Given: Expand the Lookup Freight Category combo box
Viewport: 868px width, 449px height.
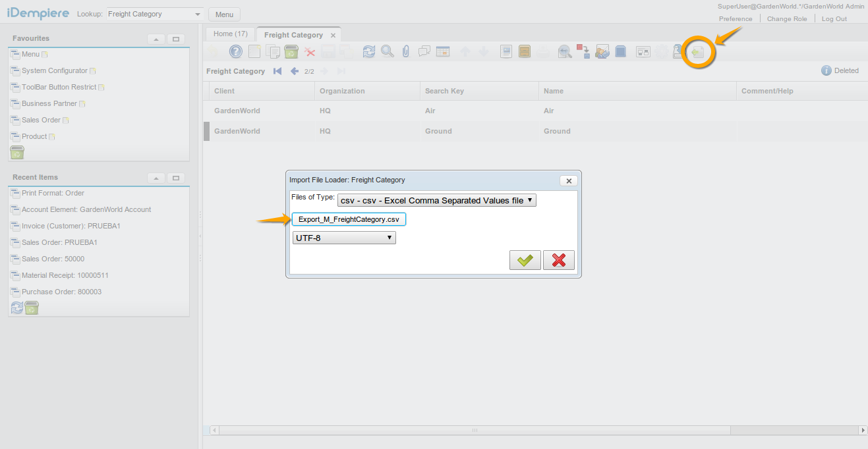Looking at the screenshot, I should coord(198,14).
